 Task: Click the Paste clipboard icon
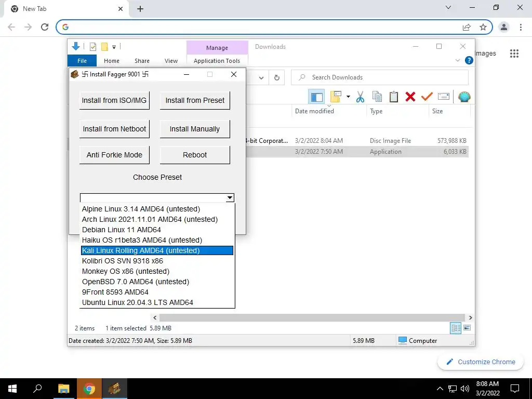pos(394,97)
